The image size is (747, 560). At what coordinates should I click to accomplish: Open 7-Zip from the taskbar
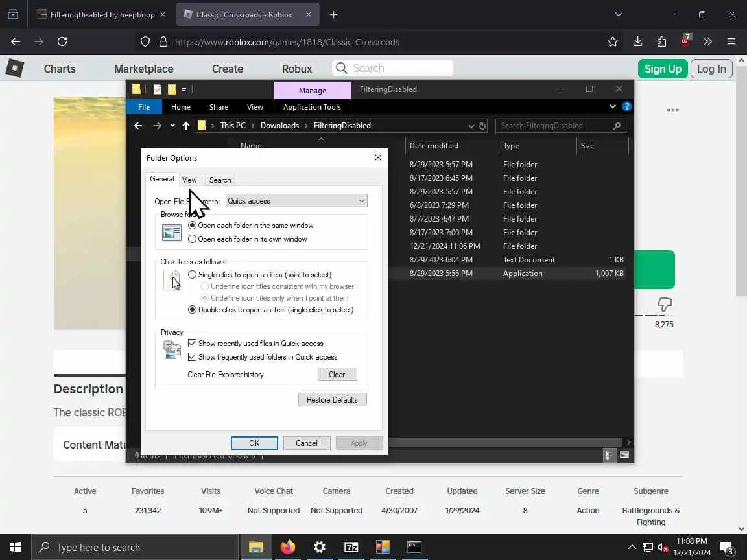point(351,547)
